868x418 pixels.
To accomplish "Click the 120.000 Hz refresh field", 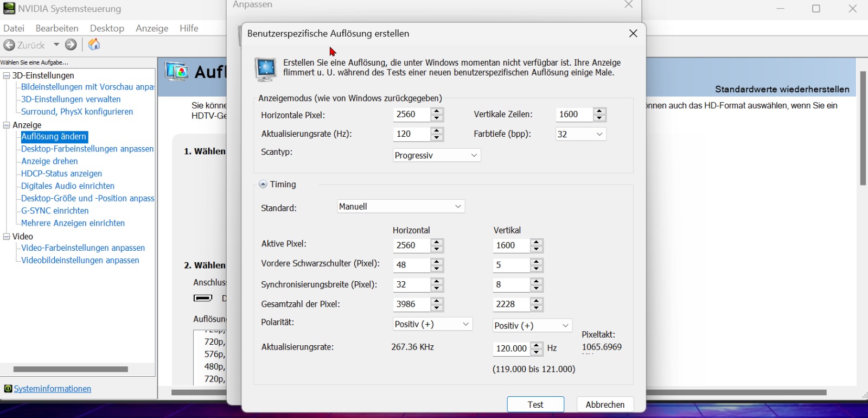I will [511, 349].
